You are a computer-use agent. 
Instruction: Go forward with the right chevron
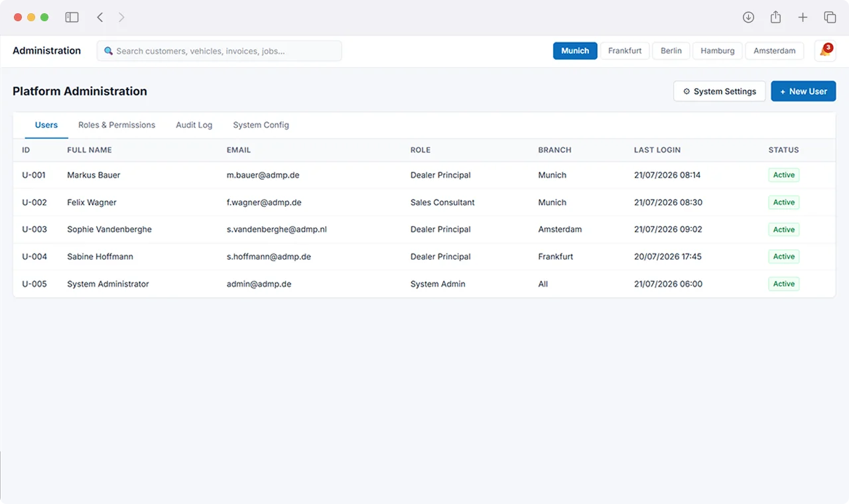pyautogui.click(x=121, y=17)
